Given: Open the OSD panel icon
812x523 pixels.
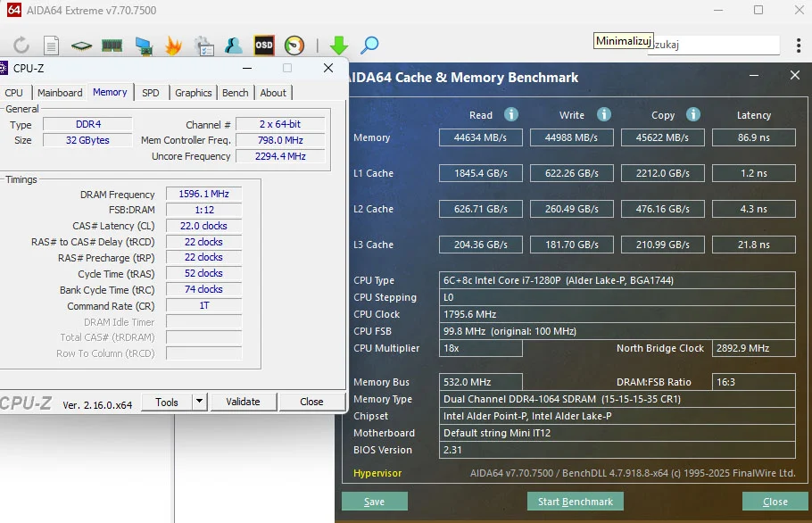Looking at the screenshot, I should pos(264,45).
